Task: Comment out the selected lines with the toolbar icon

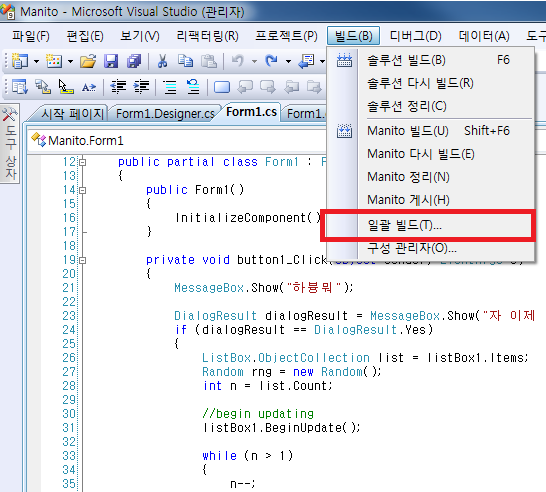Action: point(170,87)
